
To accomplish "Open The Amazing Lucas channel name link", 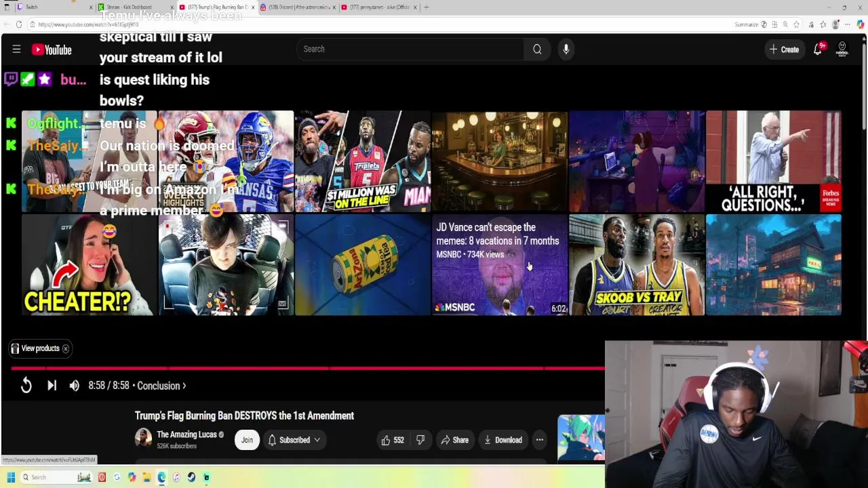I will pyautogui.click(x=186, y=434).
